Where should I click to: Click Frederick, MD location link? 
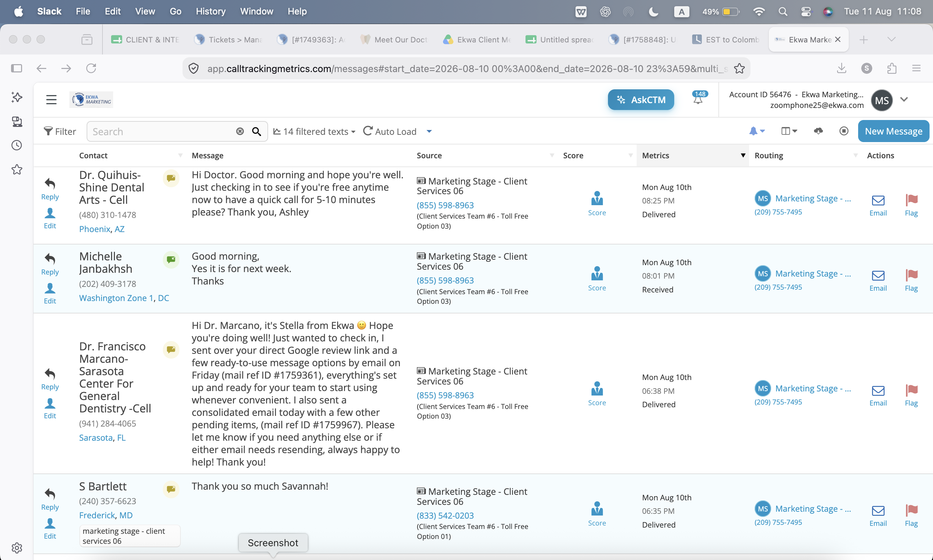[x=106, y=515]
